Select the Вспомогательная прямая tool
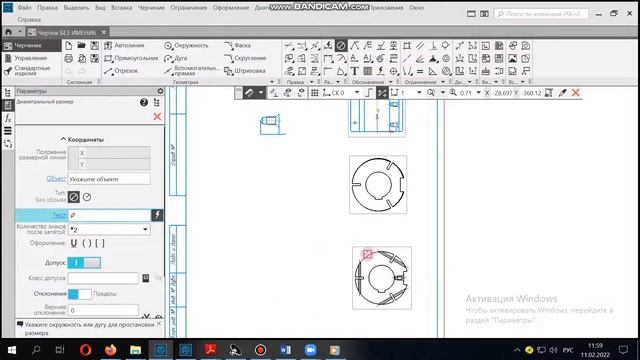 (192, 71)
